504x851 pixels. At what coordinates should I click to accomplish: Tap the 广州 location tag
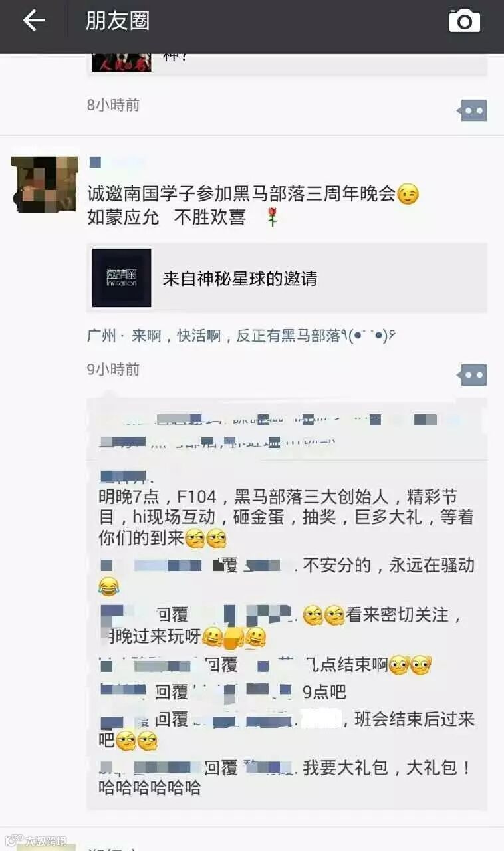[x=102, y=336]
